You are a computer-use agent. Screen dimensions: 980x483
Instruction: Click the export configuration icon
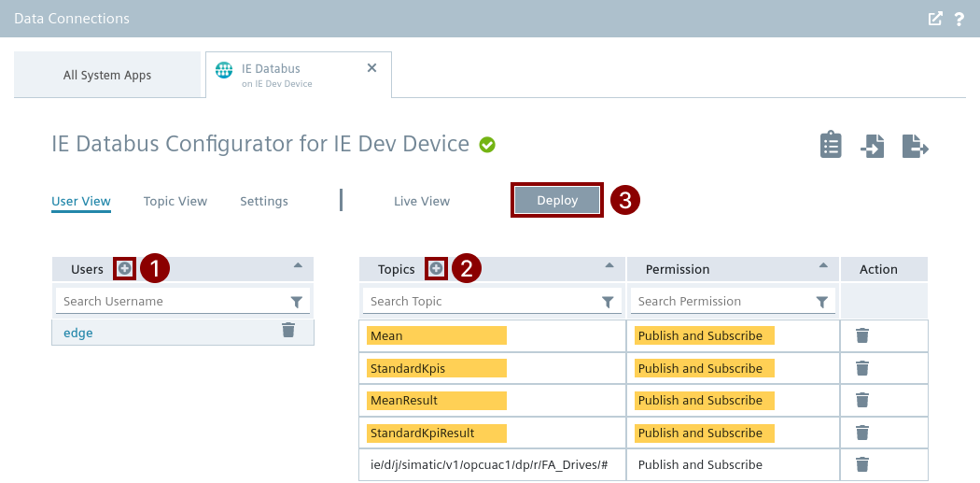point(915,146)
